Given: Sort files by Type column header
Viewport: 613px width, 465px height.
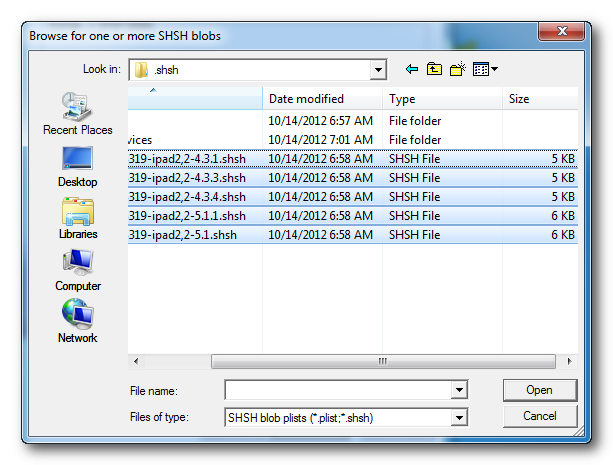Looking at the screenshot, I should [442, 99].
